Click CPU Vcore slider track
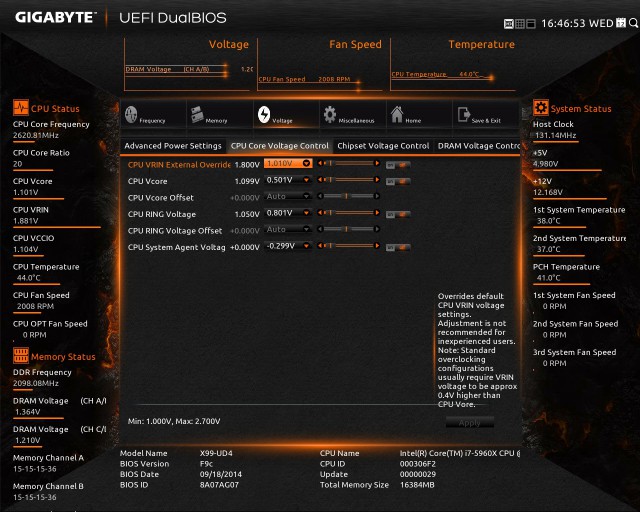Screen dimensions: 640x512 click(x=349, y=180)
